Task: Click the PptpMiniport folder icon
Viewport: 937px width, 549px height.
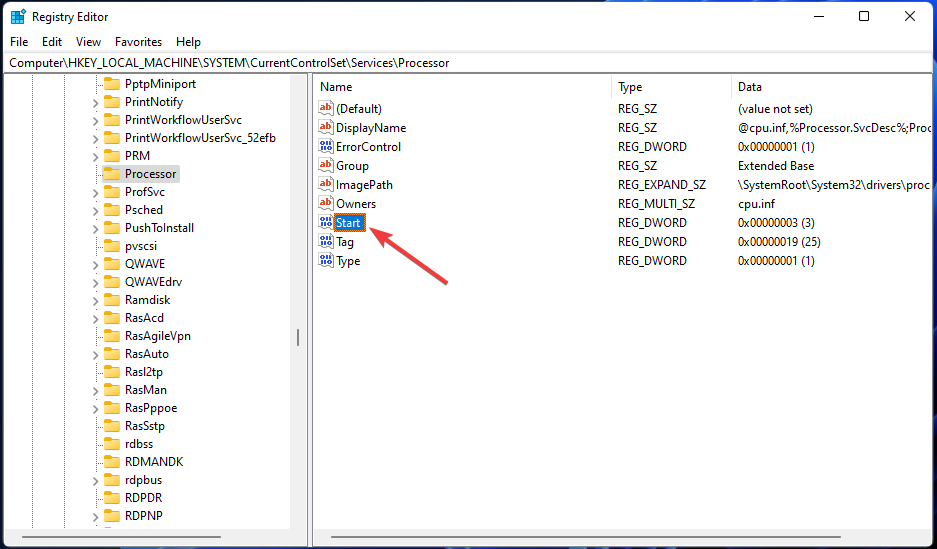Action: (112, 84)
